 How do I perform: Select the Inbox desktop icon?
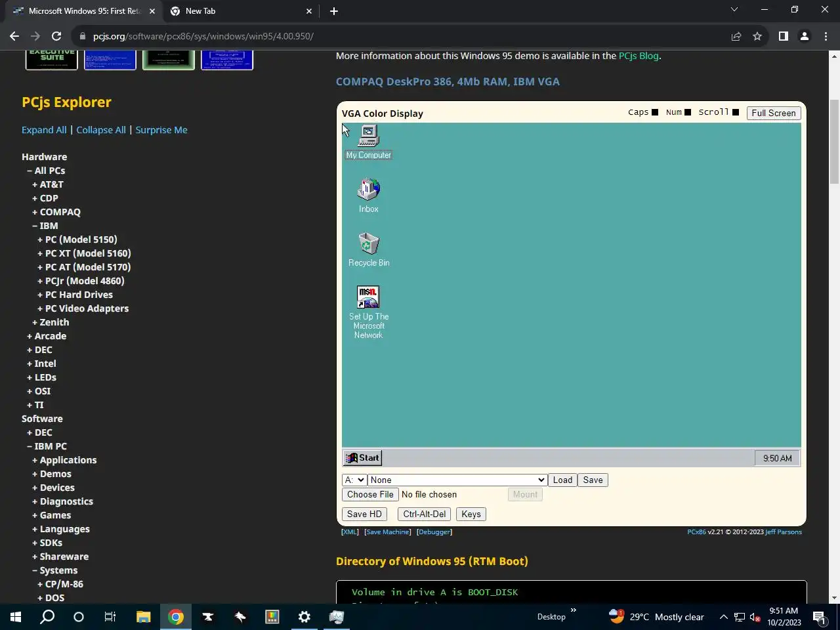(x=368, y=196)
